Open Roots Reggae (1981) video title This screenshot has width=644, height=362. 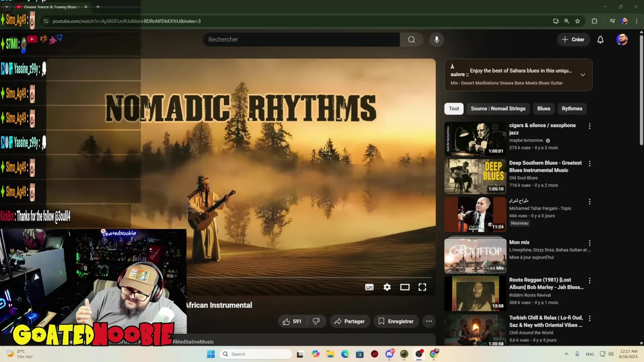pos(546,284)
